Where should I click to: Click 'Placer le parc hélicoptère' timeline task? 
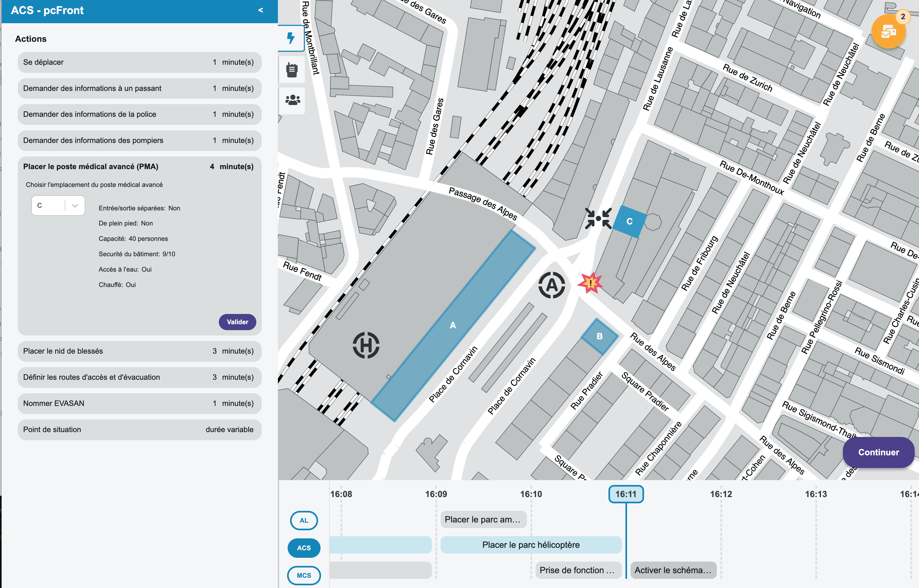(531, 545)
